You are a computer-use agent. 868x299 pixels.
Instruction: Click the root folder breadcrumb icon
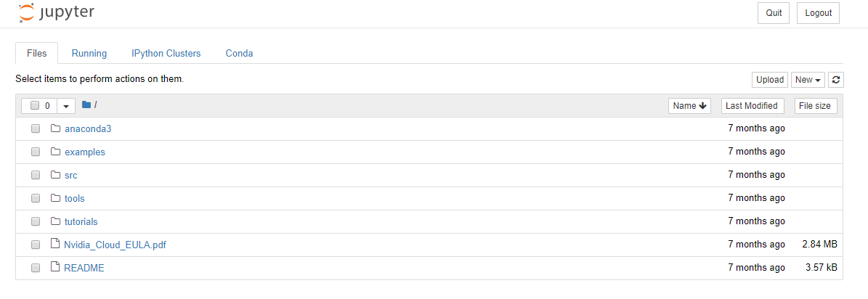[86, 105]
